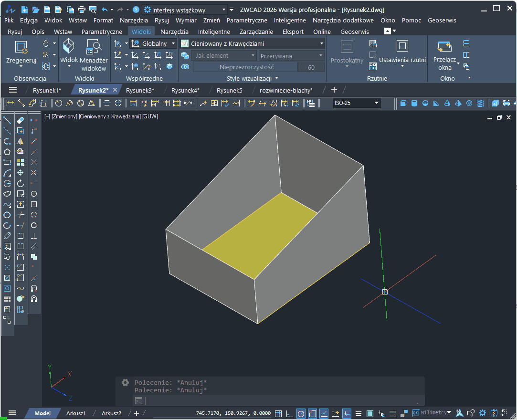Open the Arkusz1 layout tab
This screenshot has height=420, width=517.
(76, 413)
